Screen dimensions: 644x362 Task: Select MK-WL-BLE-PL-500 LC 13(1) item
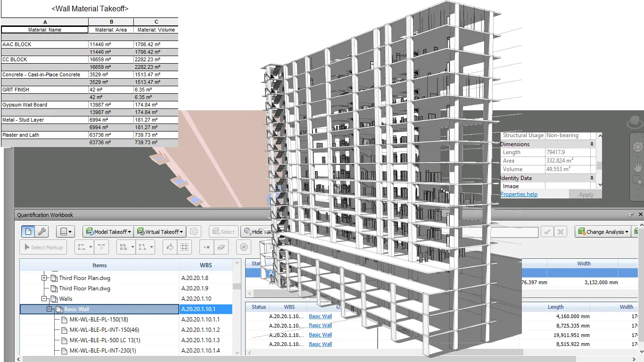105,340
